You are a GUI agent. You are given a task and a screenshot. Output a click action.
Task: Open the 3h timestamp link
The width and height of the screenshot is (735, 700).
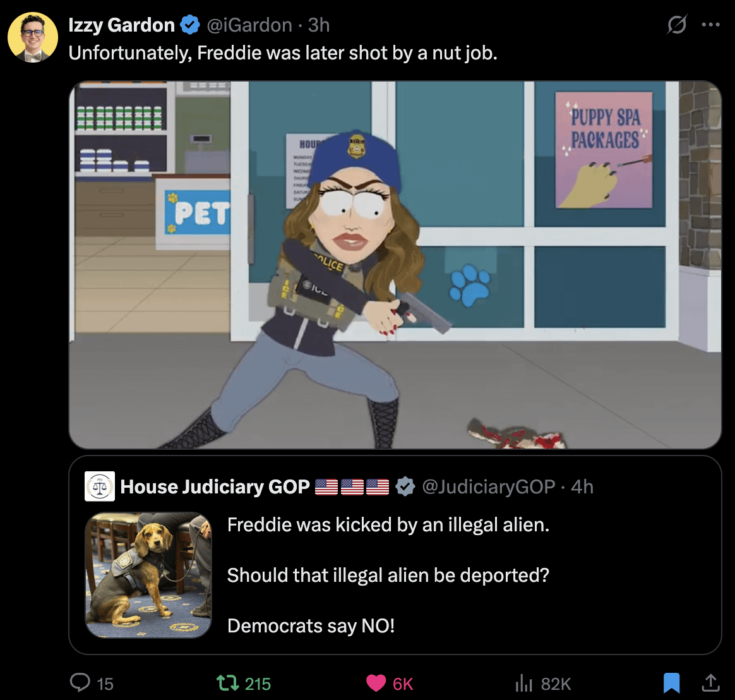[319, 25]
